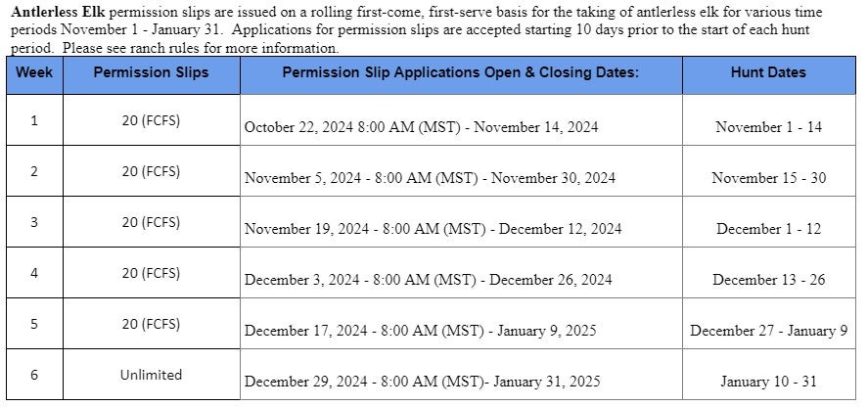
Task: Click the November 15 - 30 hunt dates
Action: click(x=768, y=178)
